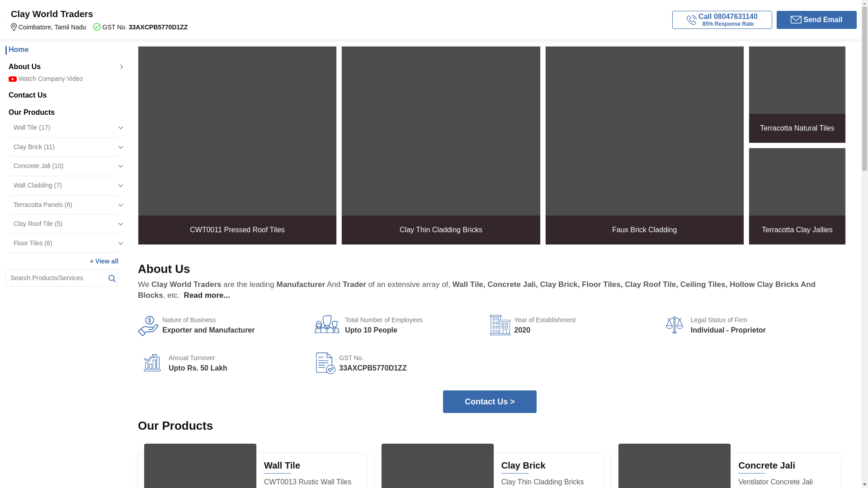868x488 pixels.
Task: Open Floor Tiles (6) category link
Action: click(x=33, y=243)
